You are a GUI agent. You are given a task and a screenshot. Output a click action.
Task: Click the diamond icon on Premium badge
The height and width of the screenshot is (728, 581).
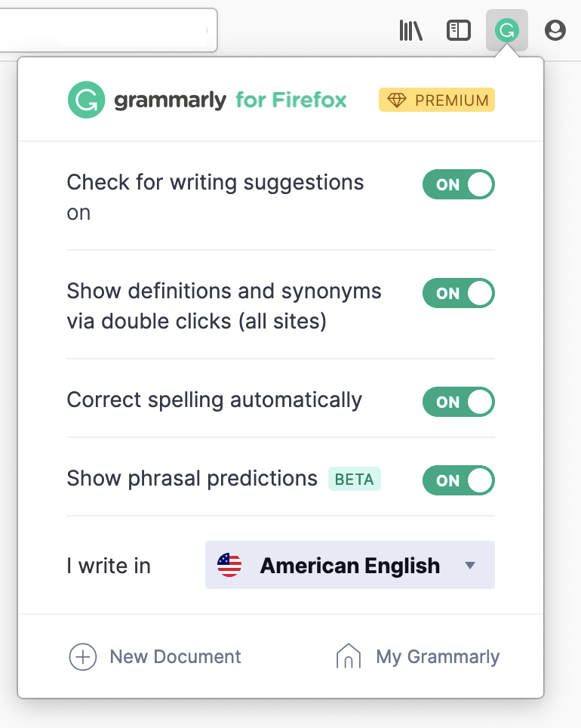coord(397,100)
